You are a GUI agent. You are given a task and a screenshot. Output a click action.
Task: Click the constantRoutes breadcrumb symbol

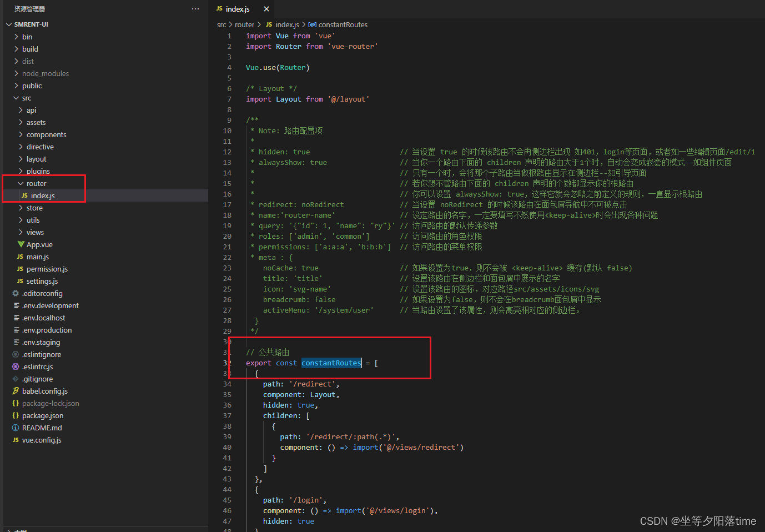343,24
